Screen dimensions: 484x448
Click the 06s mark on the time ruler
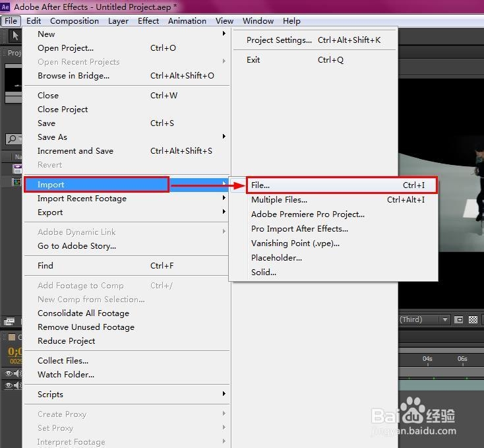(x=462, y=359)
